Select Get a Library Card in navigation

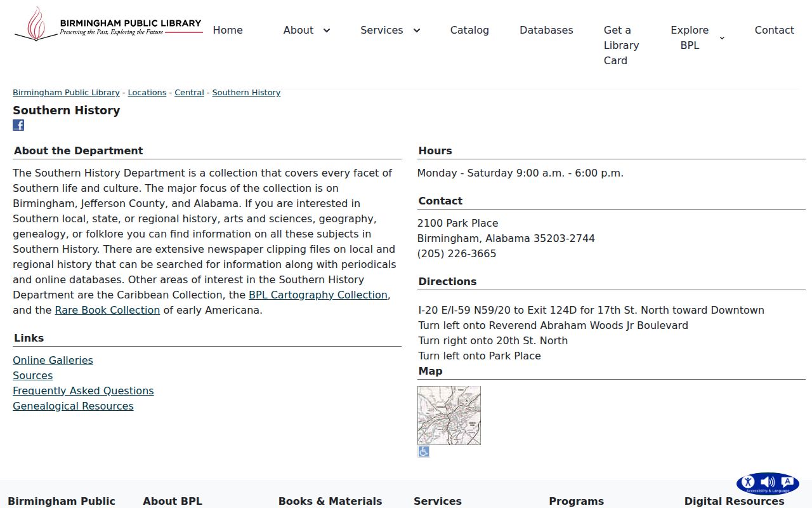click(x=621, y=45)
